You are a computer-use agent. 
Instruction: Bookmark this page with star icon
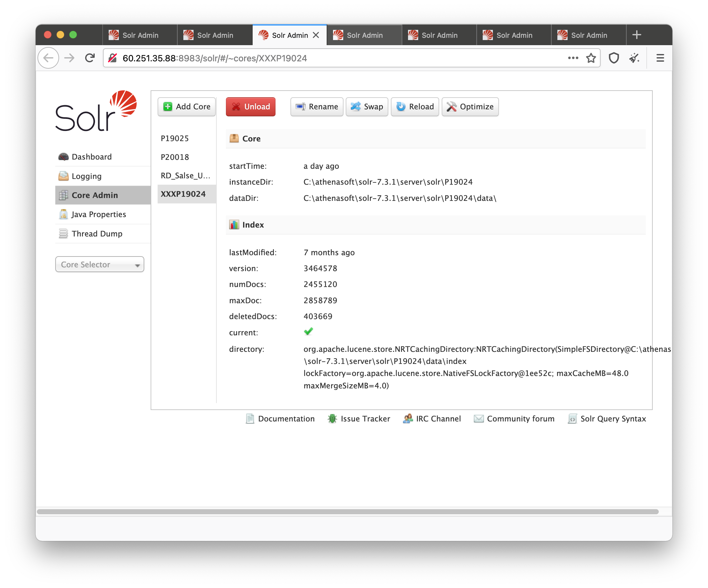point(591,58)
